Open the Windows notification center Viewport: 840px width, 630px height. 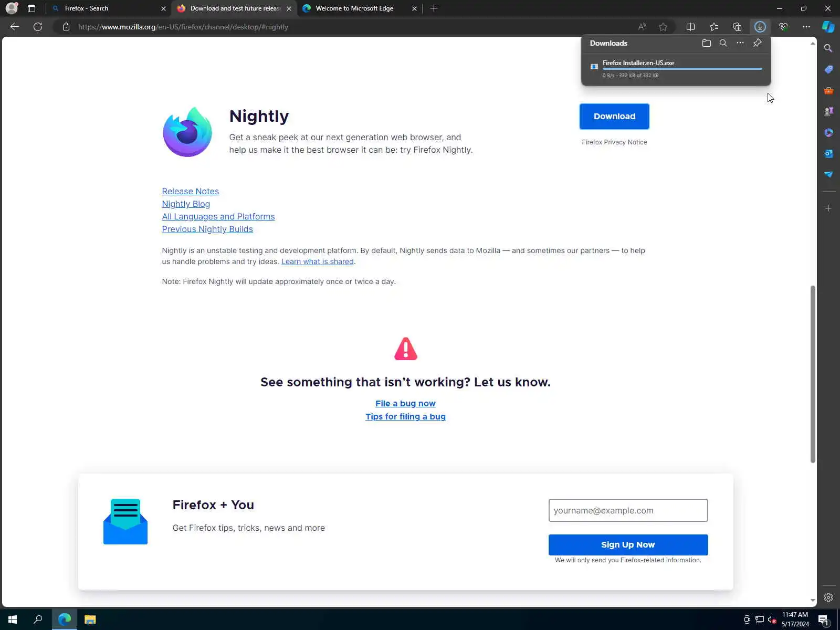pos(823,619)
